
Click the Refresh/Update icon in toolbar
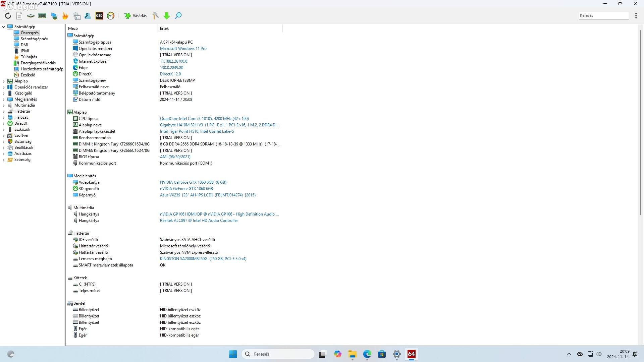(8, 15)
